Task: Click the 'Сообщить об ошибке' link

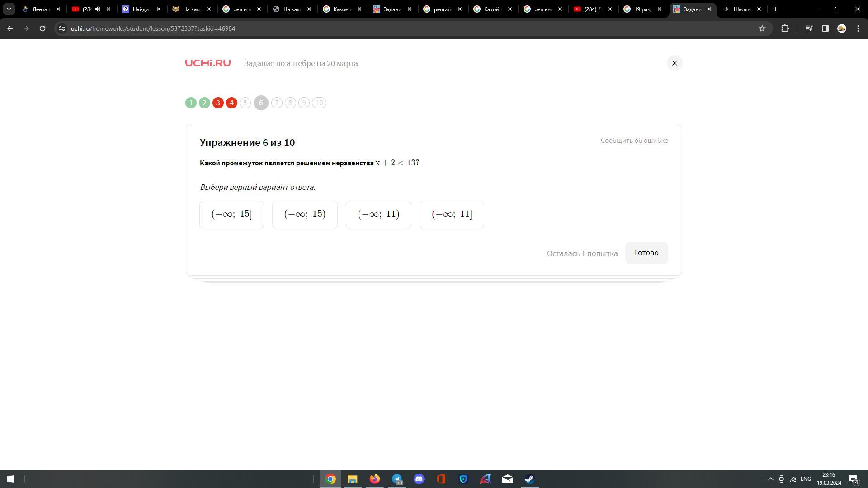Action: (x=634, y=141)
